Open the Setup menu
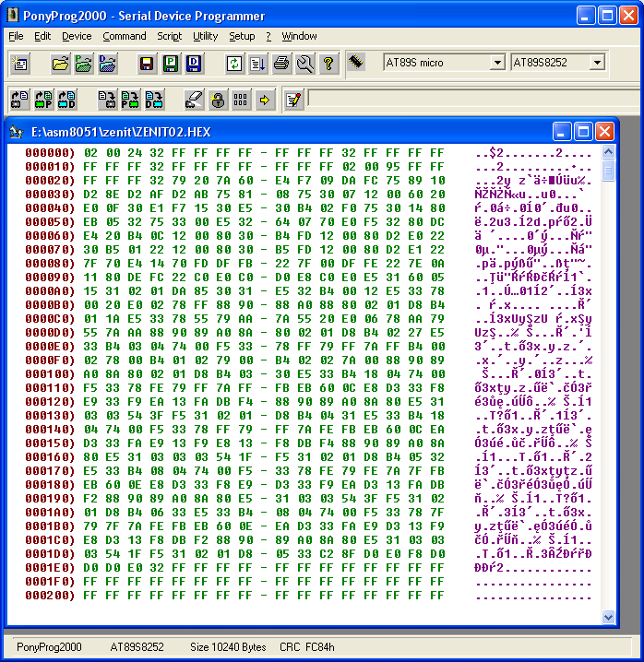The image size is (644, 662). [242, 36]
